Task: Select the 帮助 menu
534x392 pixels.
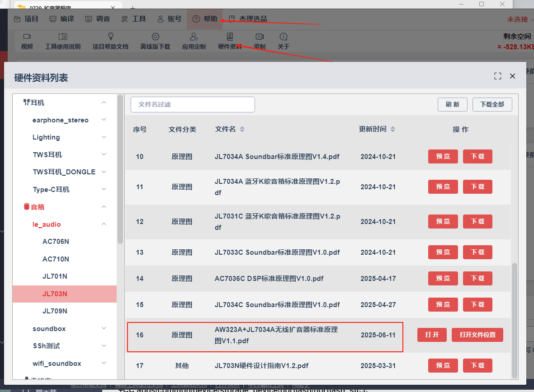Action: coord(205,19)
